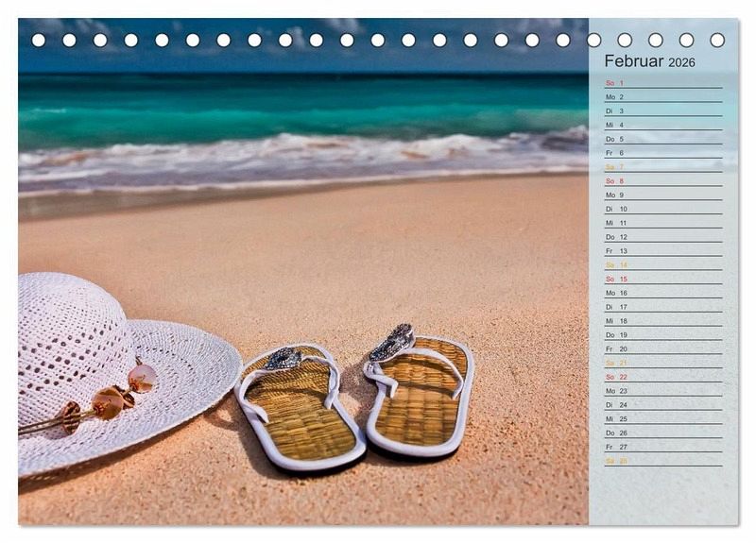Viewport: 756px width, 543px height.
Task: Select the 'Mi 18' date row
Action: point(663,320)
